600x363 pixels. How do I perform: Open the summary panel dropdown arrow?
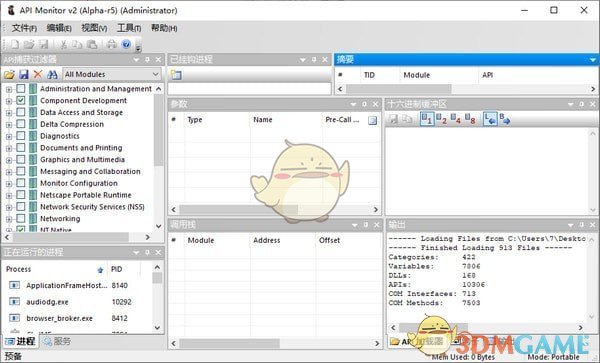tap(592, 60)
